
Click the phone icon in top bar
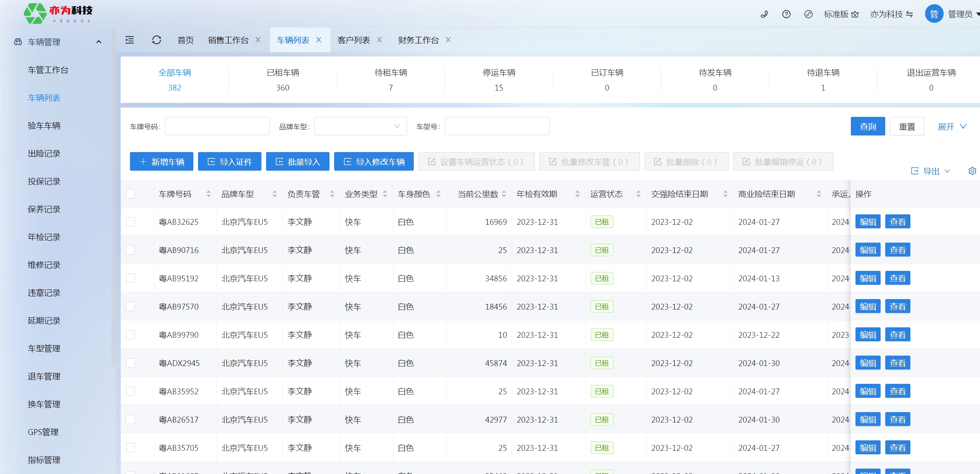click(764, 14)
